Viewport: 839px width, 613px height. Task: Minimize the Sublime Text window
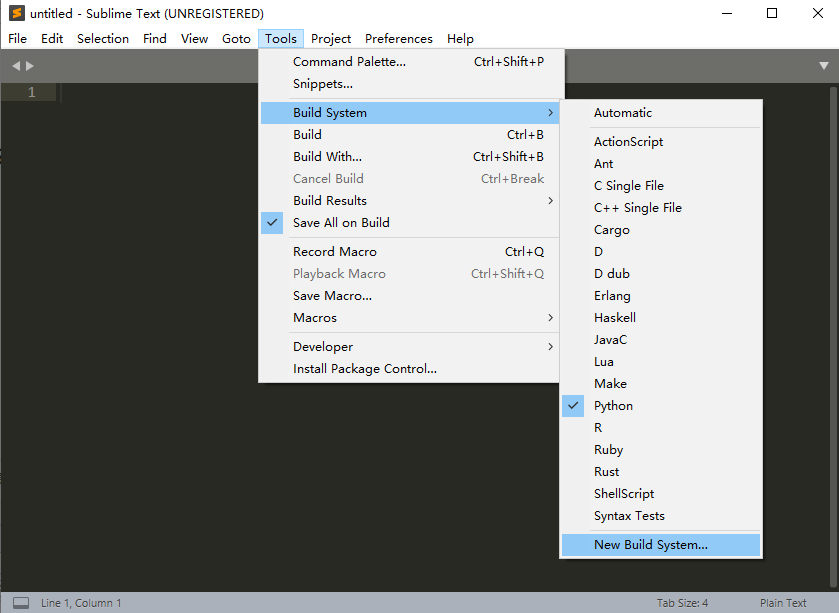pyautogui.click(x=727, y=13)
